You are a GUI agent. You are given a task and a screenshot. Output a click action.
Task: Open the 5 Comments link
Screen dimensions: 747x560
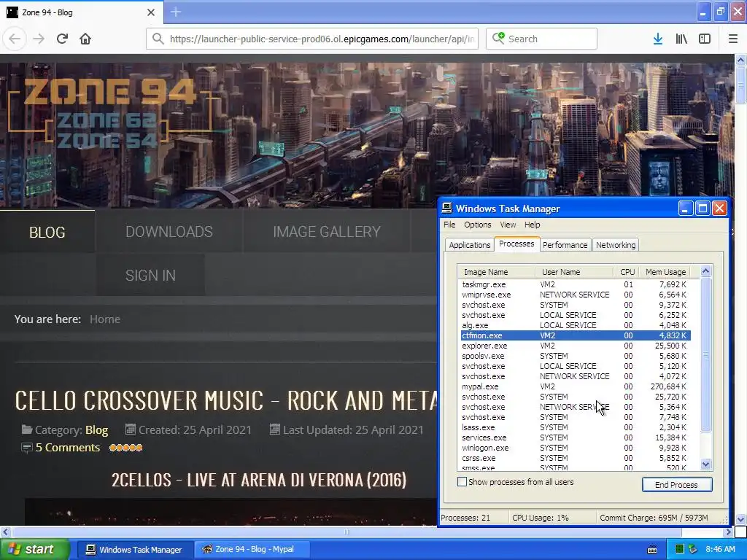pyautogui.click(x=68, y=448)
